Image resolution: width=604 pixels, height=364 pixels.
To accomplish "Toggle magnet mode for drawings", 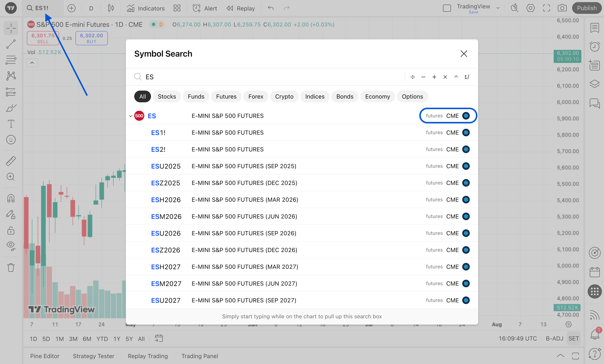I will pyautogui.click(x=11, y=198).
